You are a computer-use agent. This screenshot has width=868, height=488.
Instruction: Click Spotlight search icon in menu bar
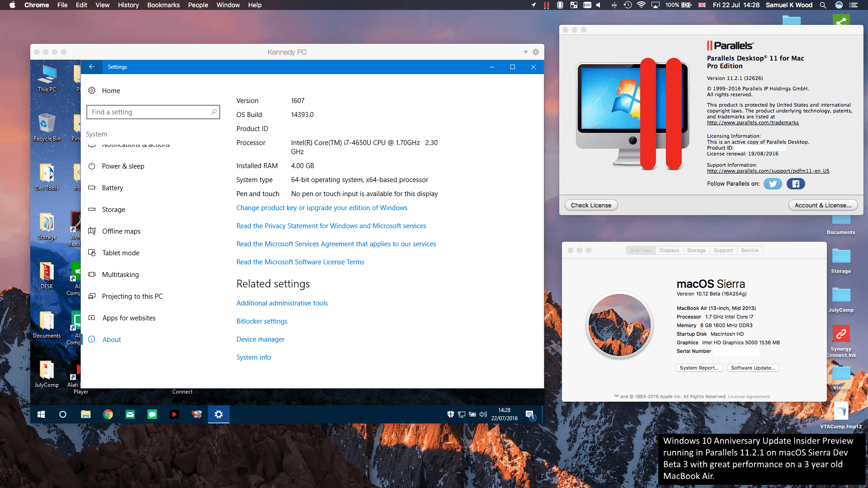point(823,5)
